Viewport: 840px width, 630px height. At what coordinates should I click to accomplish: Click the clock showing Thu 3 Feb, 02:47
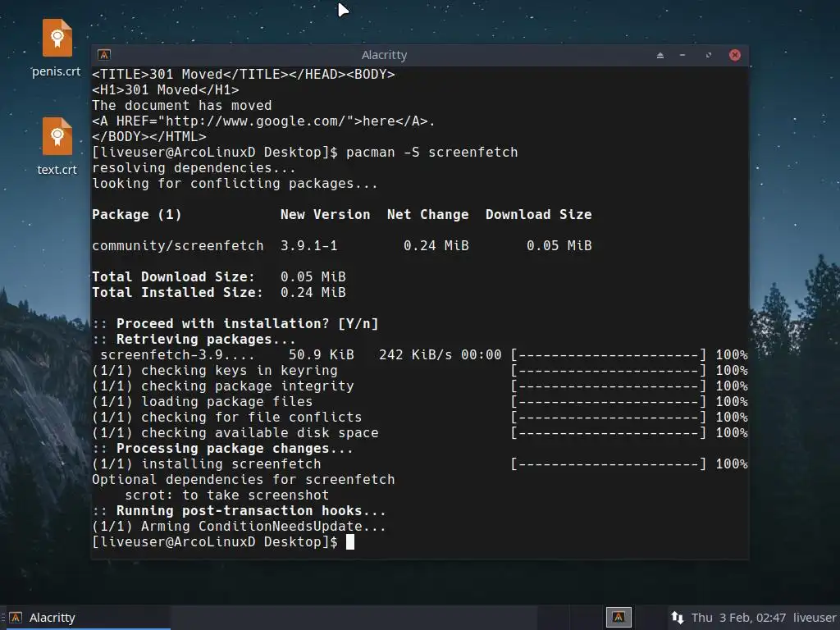click(x=738, y=618)
